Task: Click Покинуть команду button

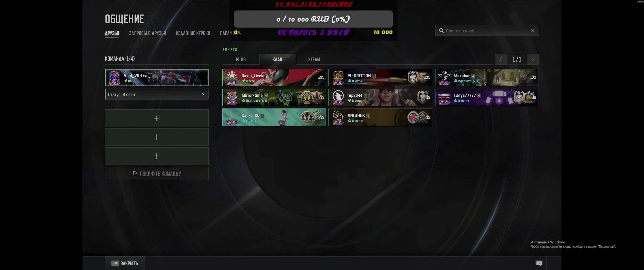Action: coord(157,174)
